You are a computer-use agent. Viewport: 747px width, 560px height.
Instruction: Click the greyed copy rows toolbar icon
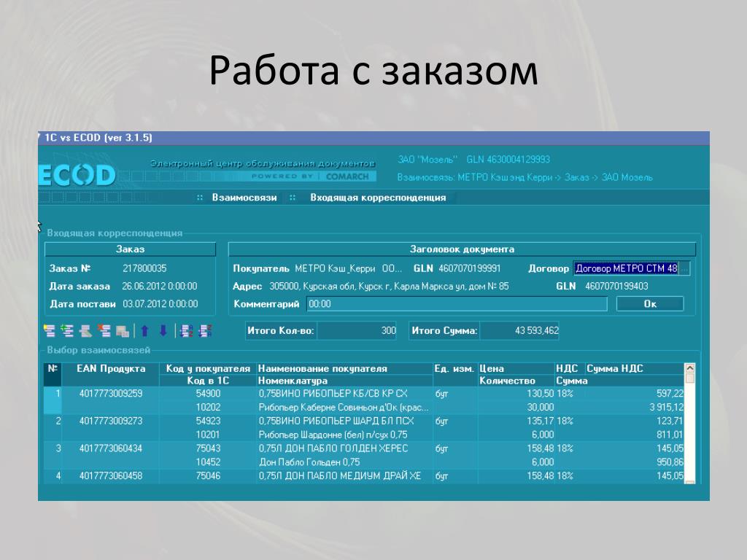tap(123, 330)
